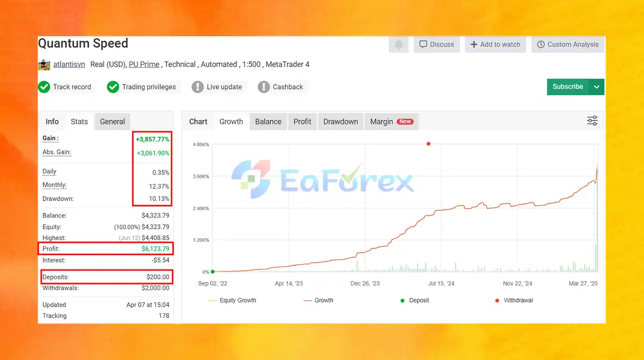Click the atlantisvn user avatar
The width and height of the screenshot is (644, 360).
pos(44,64)
